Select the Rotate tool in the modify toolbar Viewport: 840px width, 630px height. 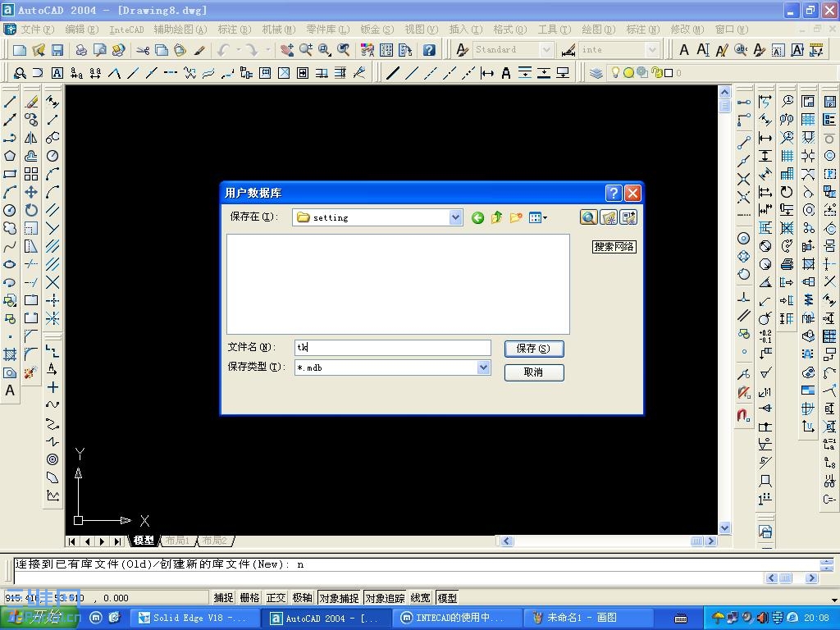[31, 210]
